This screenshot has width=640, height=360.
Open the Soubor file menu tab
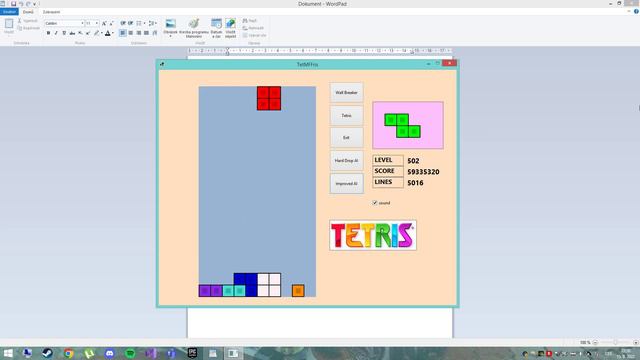[9, 12]
